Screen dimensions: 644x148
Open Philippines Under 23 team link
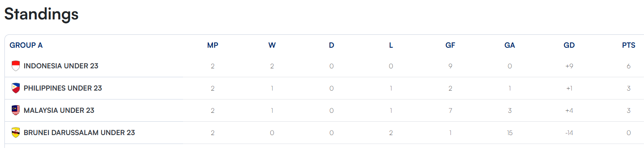pos(63,88)
